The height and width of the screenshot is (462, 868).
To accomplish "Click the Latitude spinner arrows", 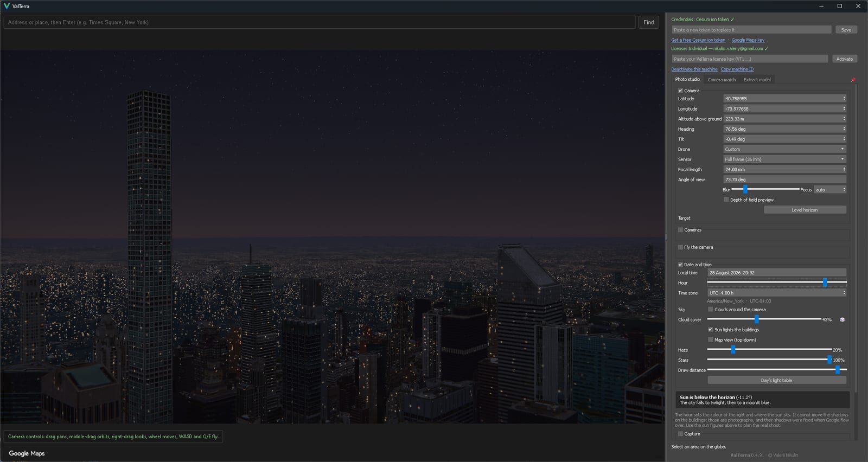I will click(x=844, y=99).
